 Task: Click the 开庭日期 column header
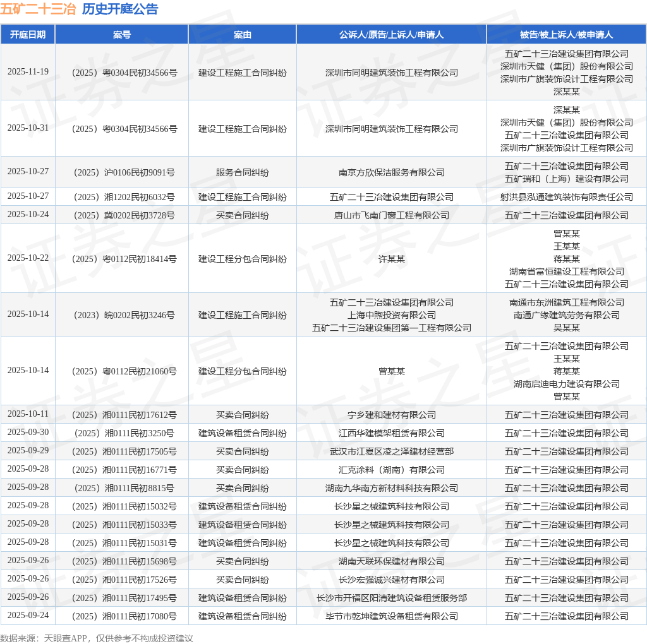tap(28, 35)
